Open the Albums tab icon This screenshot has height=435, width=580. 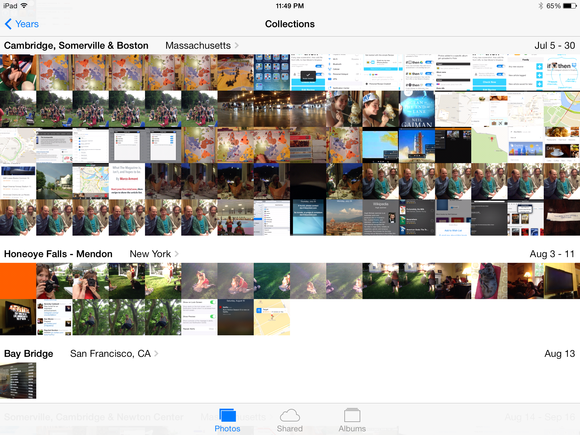[352, 415]
